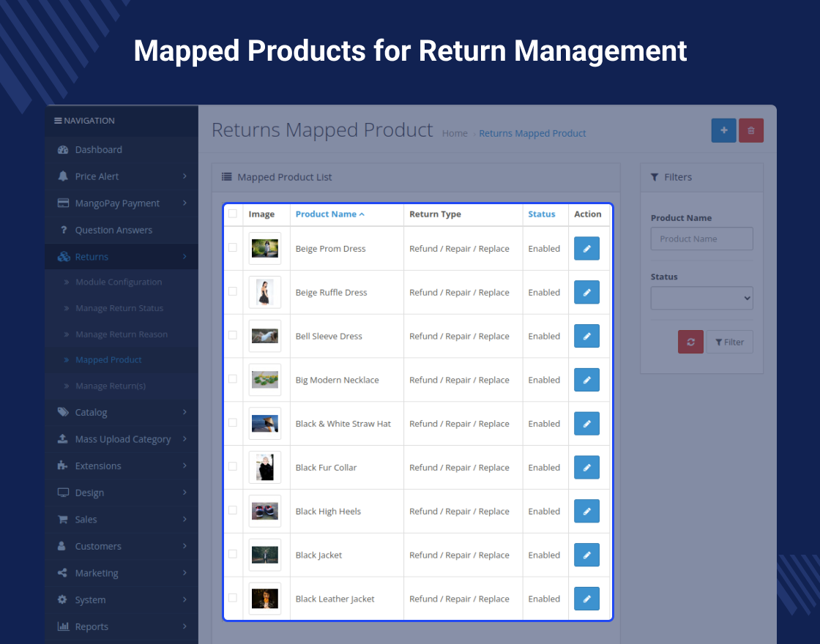Expand MangoPay Payment menu chevron
The width and height of the screenshot is (820, 644).
tap(184, 203)
